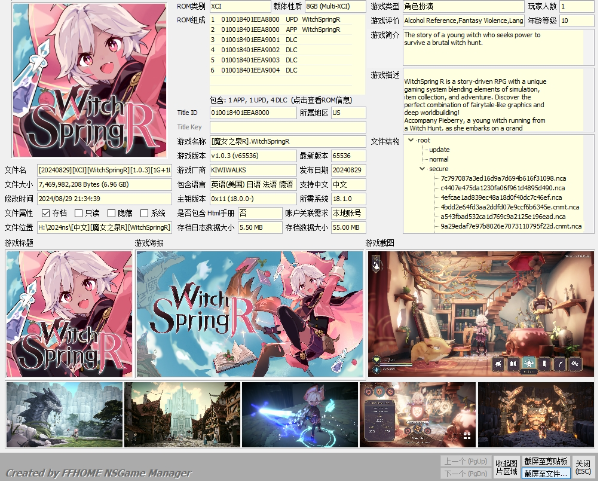The height and width of the screenshot is (481, 598).
Task: Open the glowing golden gate screenshot thumbnail
Action: (536, 415)
